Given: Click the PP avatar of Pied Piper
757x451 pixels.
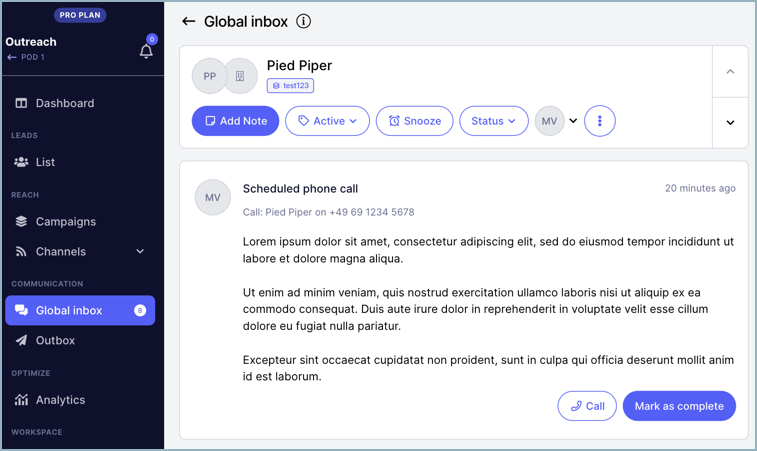Looking at the screenshot, I should point(210,76).
